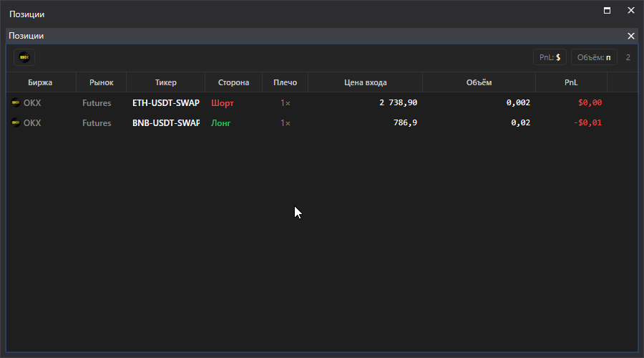Sort by the PnL column header
This screenshot has height=358, width=644.
pos(571,82)
